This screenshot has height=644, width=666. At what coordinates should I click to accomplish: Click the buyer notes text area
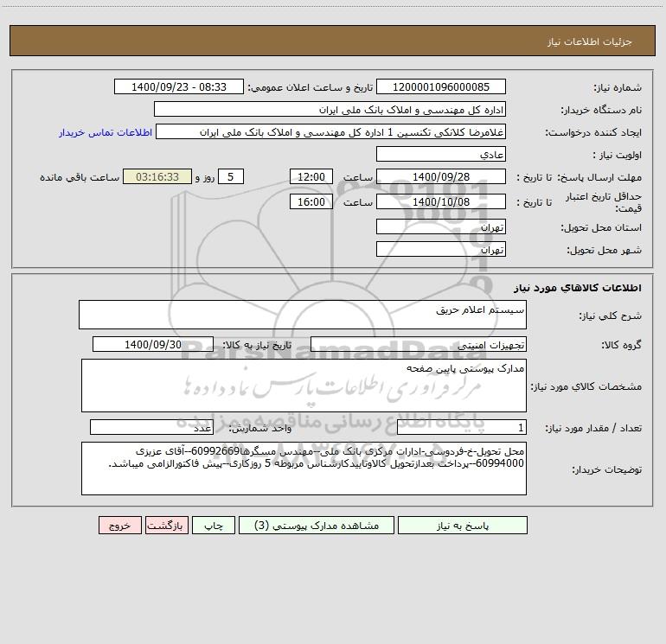pos(304,469)
